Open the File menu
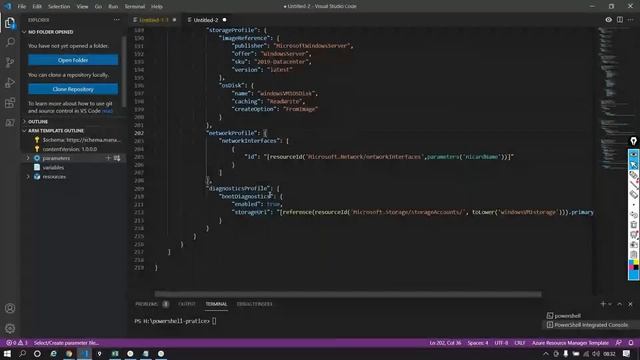 point(22,7)
